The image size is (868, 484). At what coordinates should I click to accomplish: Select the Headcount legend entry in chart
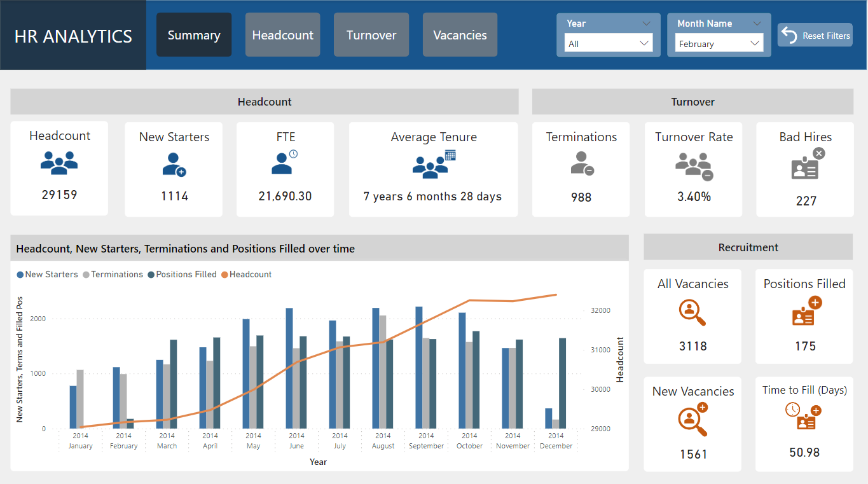point(247,275)
